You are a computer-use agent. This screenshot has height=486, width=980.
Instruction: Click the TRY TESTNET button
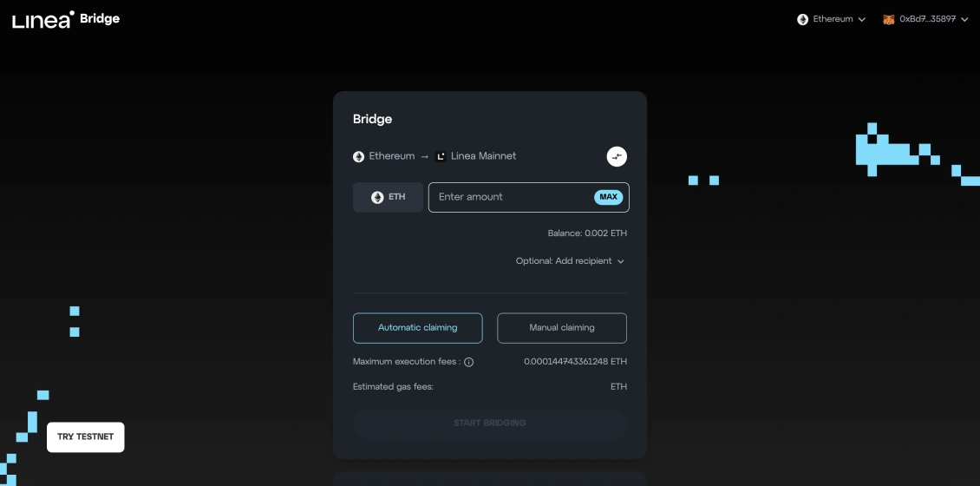(86, 437)
